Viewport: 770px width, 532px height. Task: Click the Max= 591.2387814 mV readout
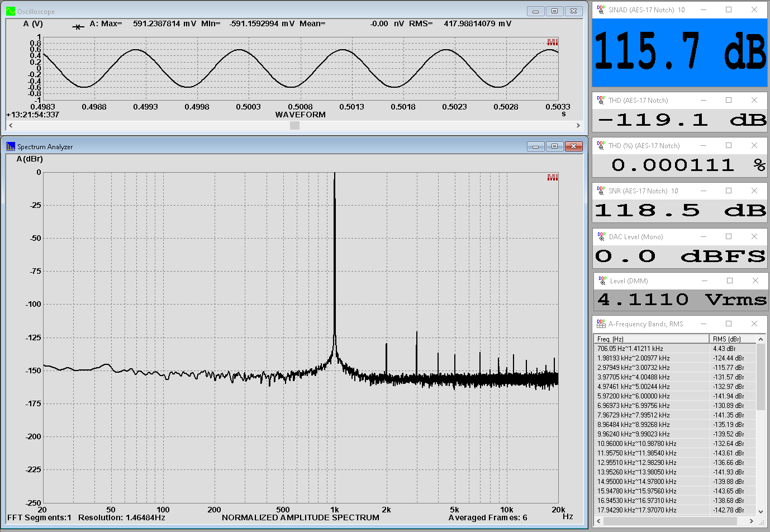point(149,24)
